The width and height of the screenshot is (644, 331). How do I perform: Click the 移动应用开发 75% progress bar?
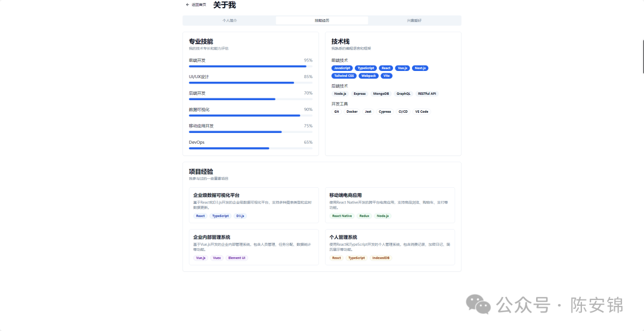[x=250, y=132]
